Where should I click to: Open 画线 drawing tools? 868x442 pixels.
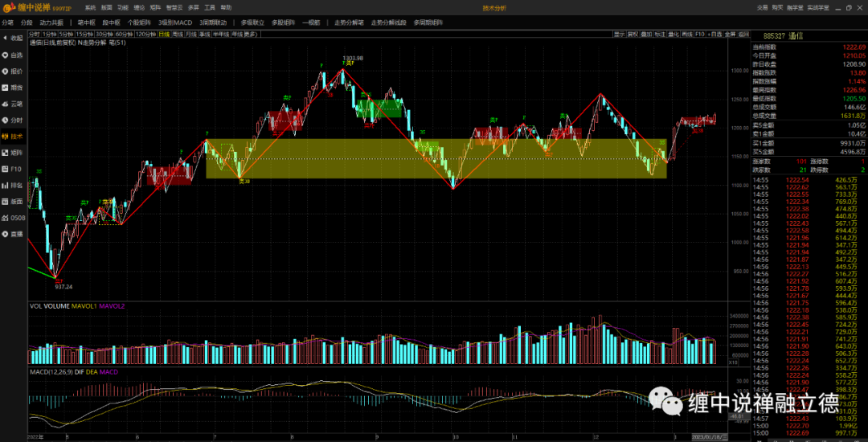click(x=687, y=35)
